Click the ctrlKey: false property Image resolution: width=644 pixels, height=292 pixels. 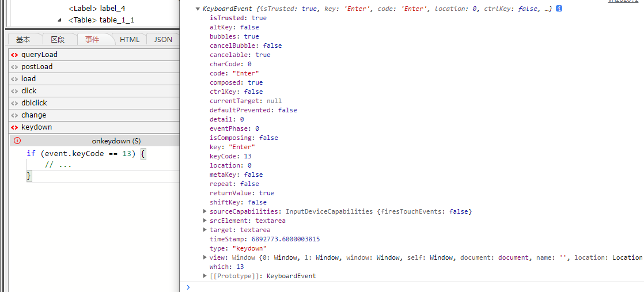236,92
